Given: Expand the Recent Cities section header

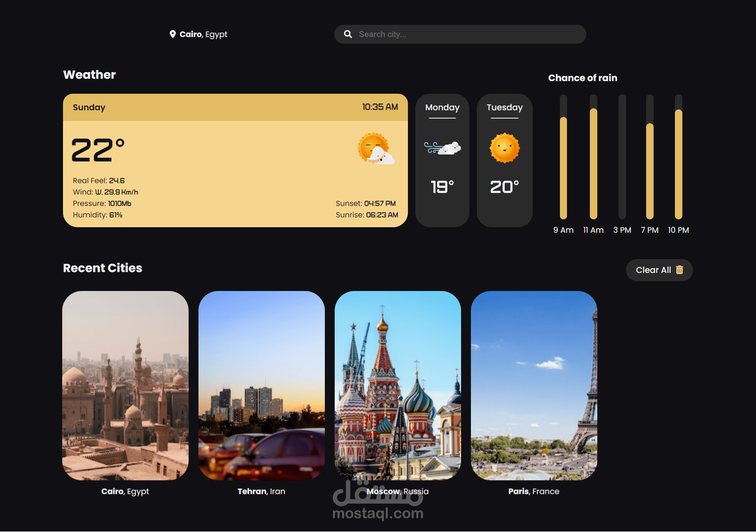Looking at the screenshot, I should coord(102,268).
